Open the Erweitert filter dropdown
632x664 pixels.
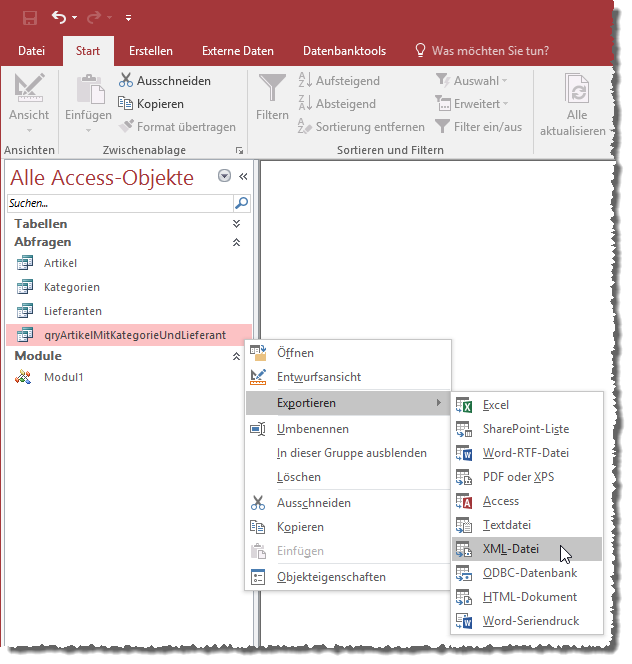pos(472,104)
